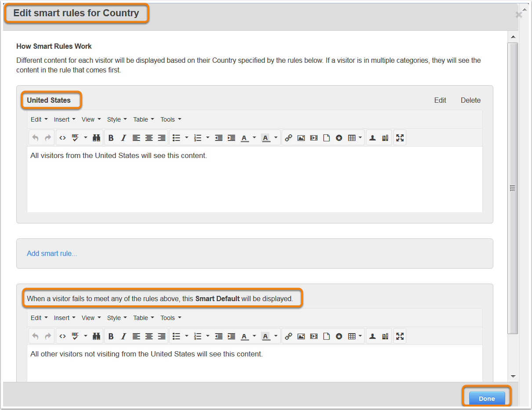
Task: Click fullscreen icon in United States editor
Action: tap(399, 138)
